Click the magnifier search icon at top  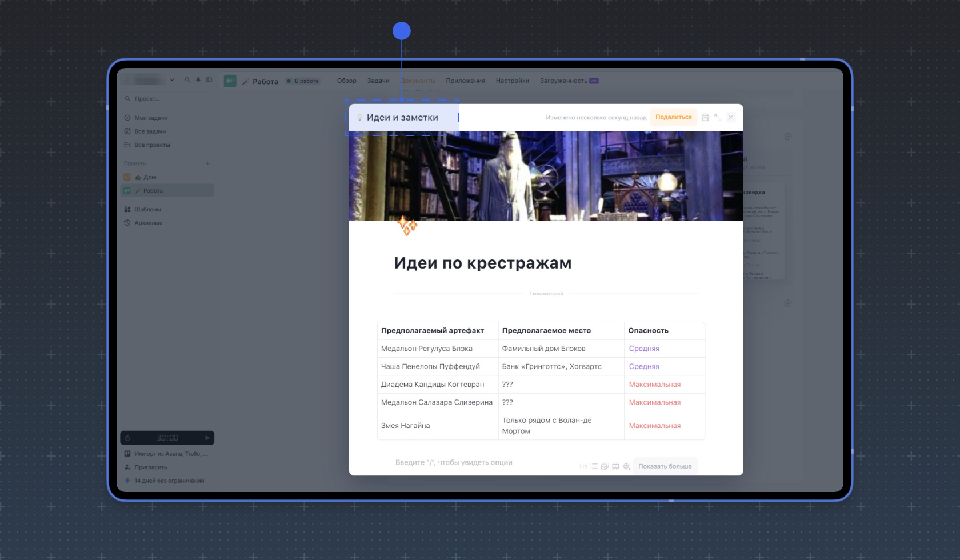click(187, 80)
